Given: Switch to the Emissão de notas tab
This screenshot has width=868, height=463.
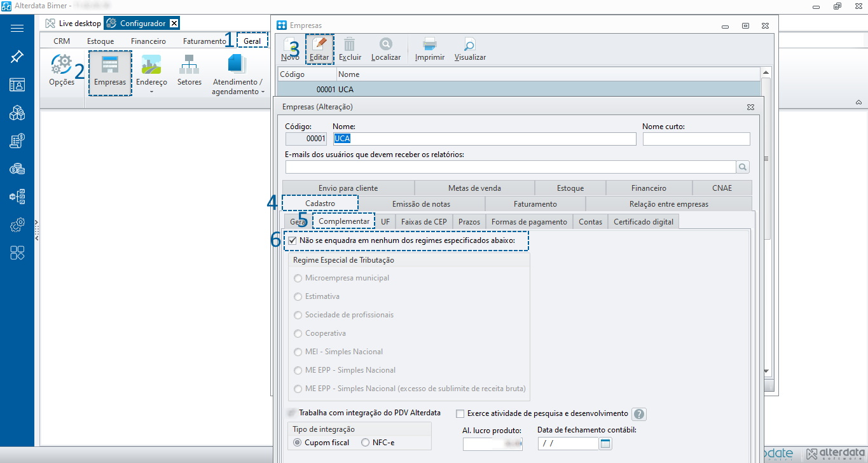Looking at the screenshot, I should tap(421, 204).
